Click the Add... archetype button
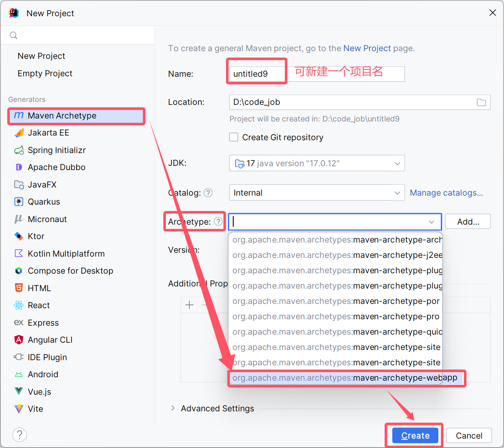This screenshot has width=504, height=448. coord(468,221)
